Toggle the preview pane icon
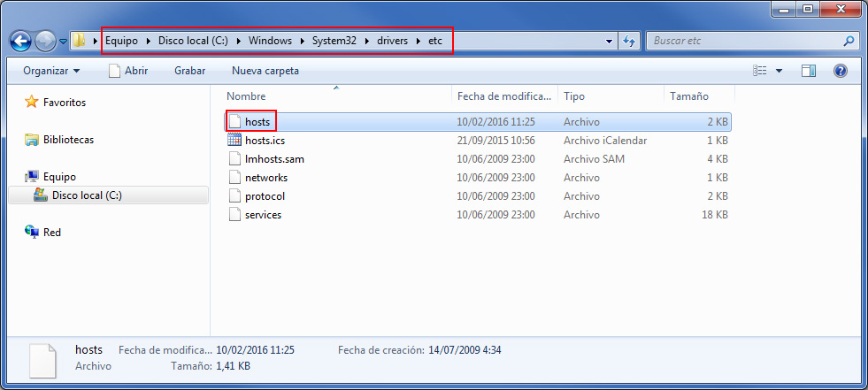This screenshot has height=390, width=868. (808, 71)
